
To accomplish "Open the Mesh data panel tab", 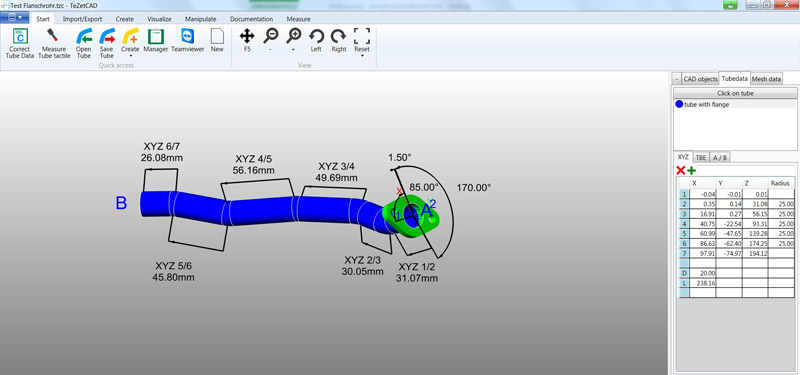I will click(766, 79).
